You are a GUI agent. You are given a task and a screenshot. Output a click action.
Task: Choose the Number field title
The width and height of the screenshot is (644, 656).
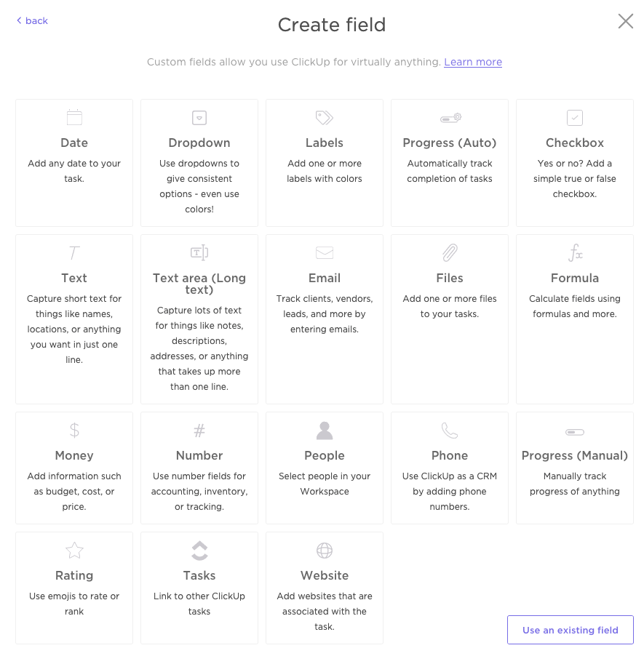[199, 455]
